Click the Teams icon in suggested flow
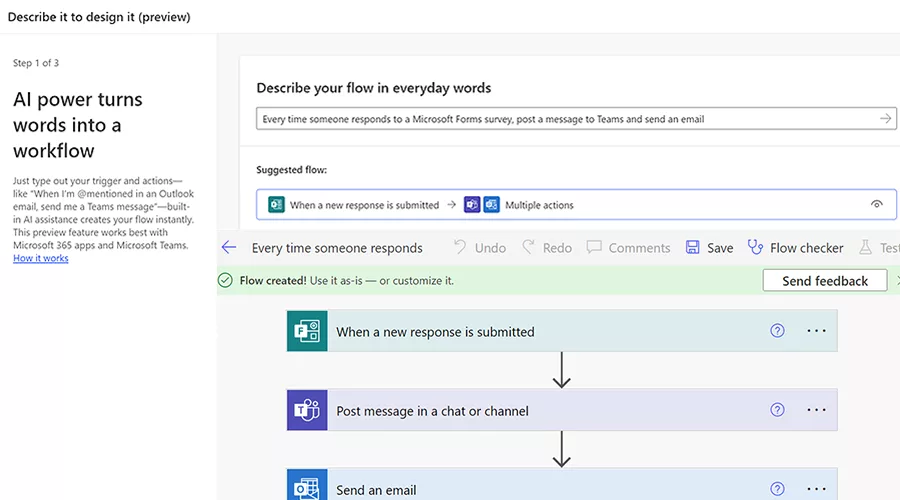This screenshot has width=900, height=500. (472, 204)
